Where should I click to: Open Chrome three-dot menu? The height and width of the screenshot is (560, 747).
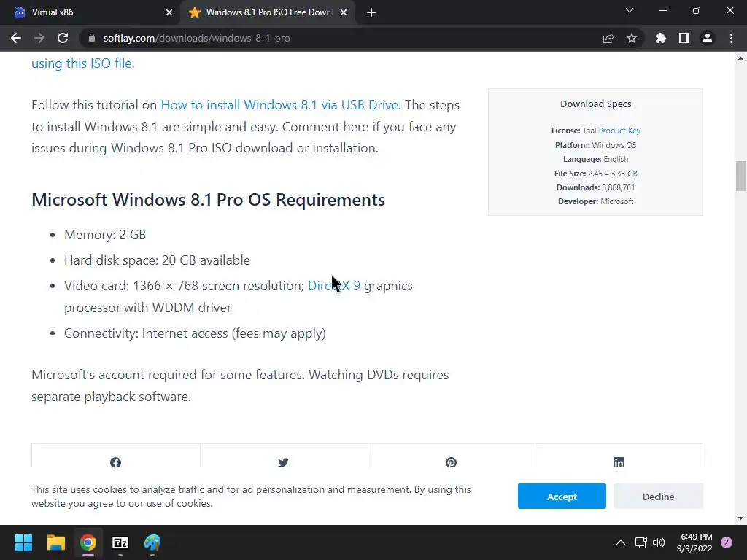tap(731, 38)
